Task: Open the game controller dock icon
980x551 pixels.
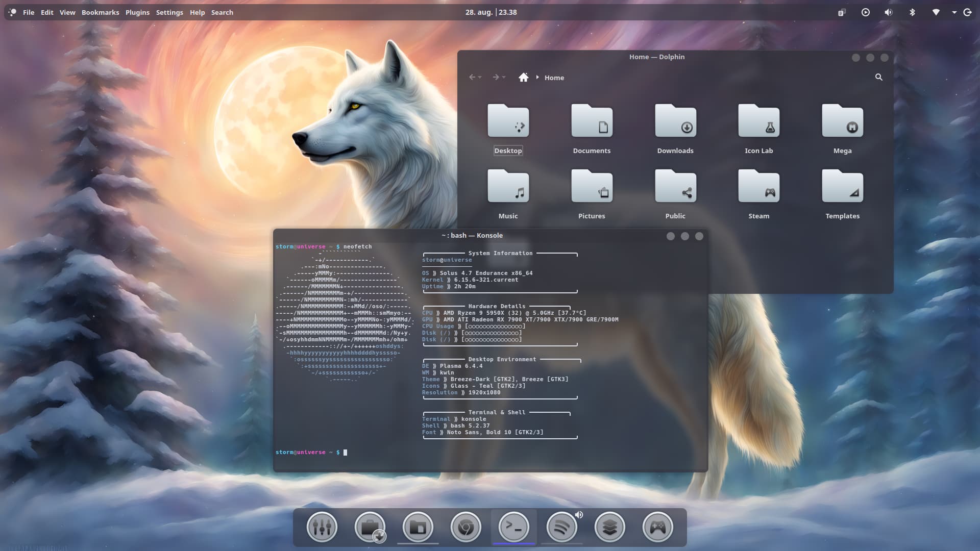Action: [x=657, y=527]
